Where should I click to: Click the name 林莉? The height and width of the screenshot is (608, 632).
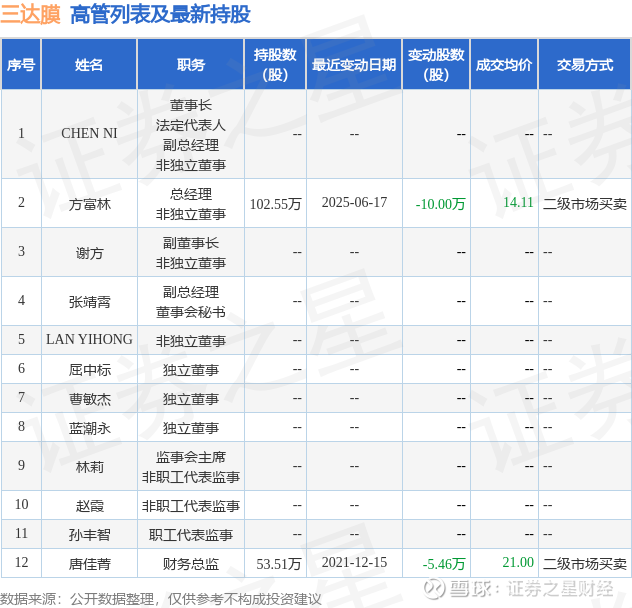point(89,467)
